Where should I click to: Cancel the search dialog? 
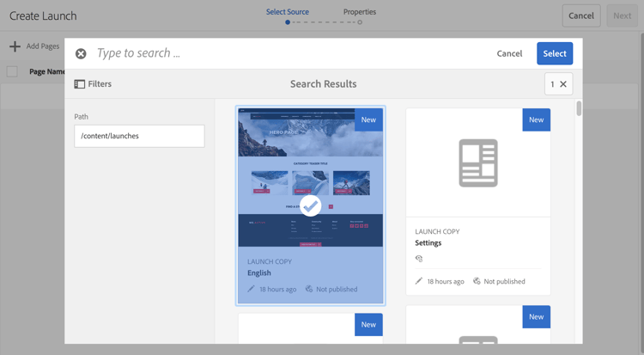coord(509,53)
